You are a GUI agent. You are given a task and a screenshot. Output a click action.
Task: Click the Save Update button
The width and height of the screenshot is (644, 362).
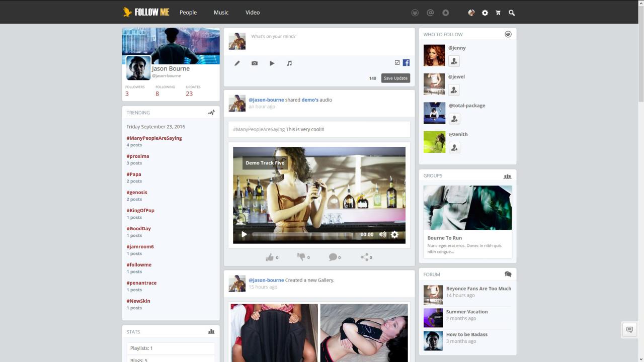click(395, 78)
